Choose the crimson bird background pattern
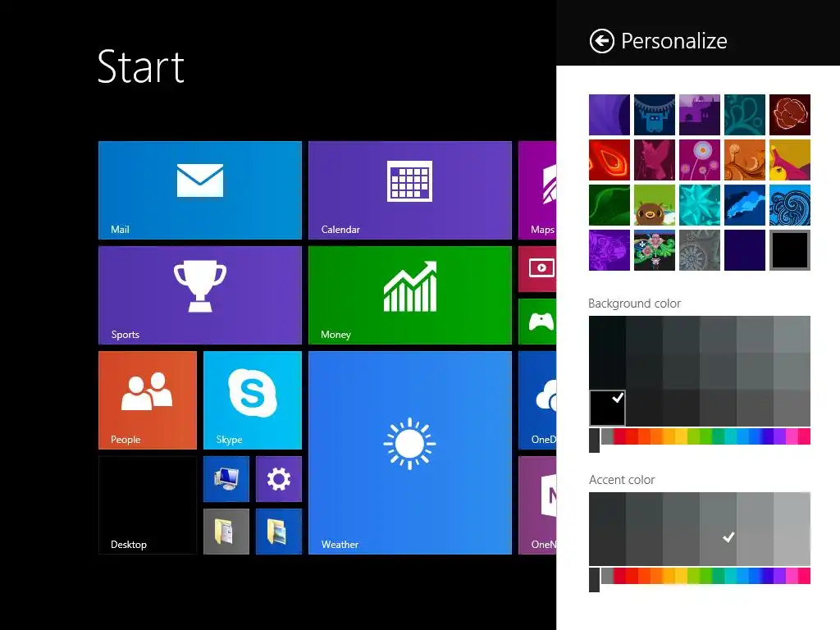 click(654, 160)
